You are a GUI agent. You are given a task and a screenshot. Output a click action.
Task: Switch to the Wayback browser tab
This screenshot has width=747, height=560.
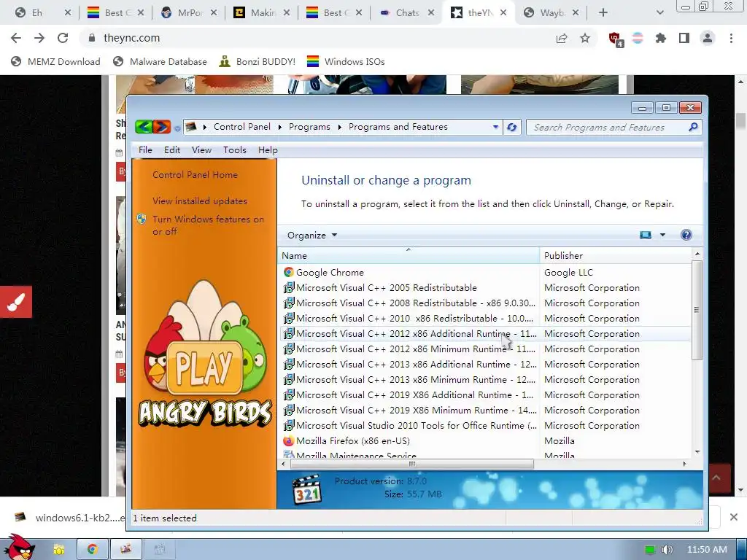click(x=551, y=13)
